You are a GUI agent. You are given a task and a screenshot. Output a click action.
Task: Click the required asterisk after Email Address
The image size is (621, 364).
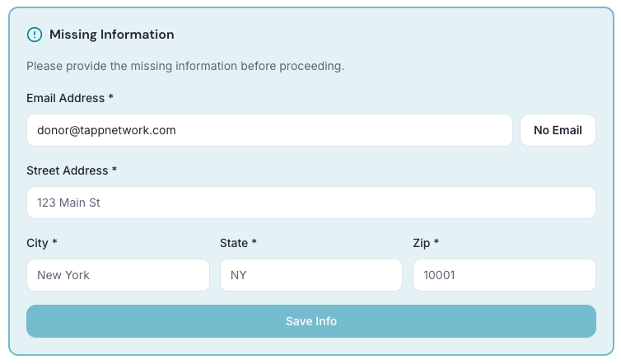(x=110, y=98)
